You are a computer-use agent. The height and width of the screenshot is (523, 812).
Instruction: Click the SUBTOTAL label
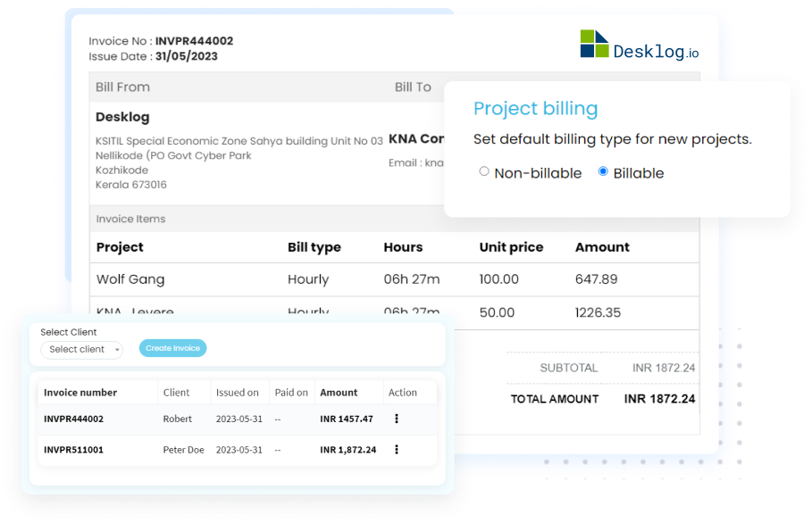pyautogui.click(x=569, y=368)
